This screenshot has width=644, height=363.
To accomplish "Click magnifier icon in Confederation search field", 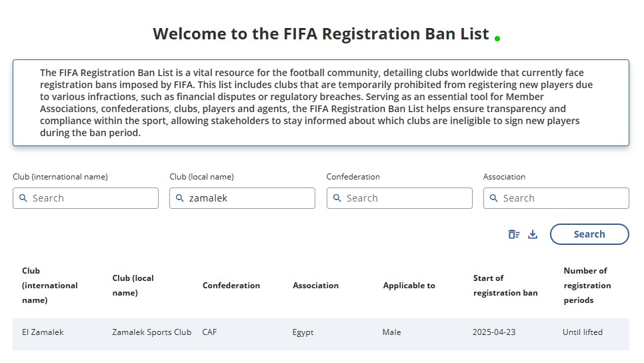I will point(337,198).
